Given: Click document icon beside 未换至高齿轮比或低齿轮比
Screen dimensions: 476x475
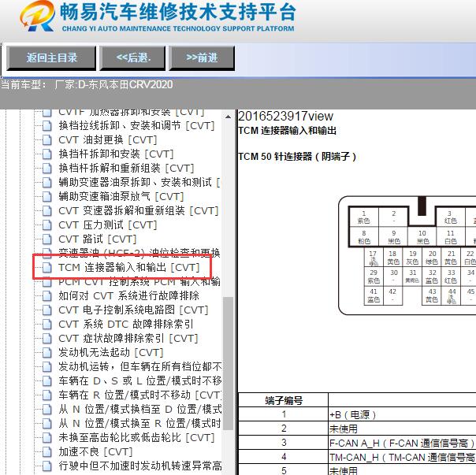Looking at the screenshot, I should pos(47,438).
